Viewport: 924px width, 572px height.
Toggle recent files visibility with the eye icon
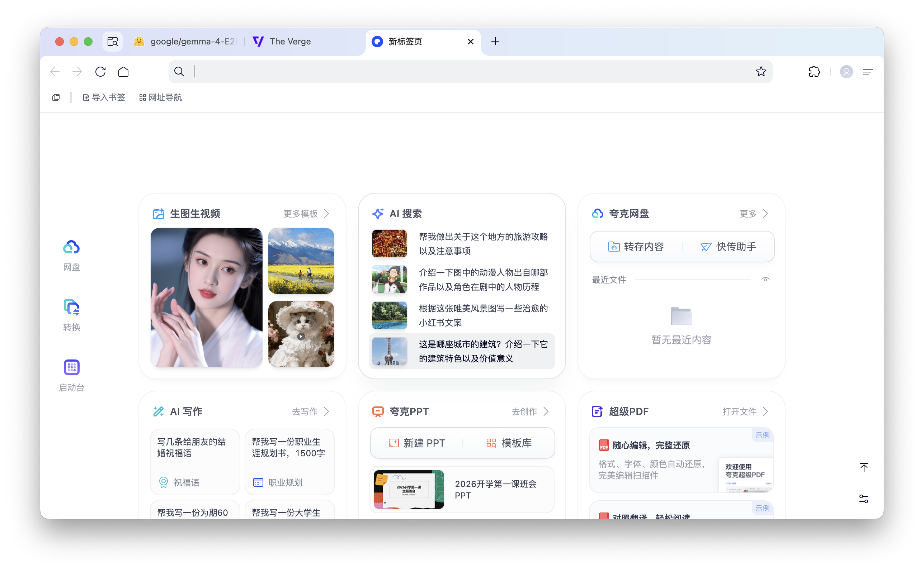[766, 279]
